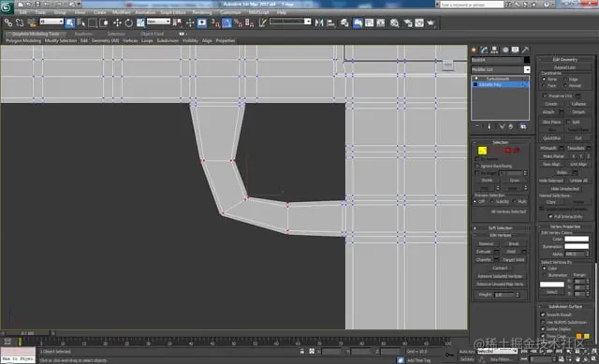Screen dimensions: 599x364
Task: Click the Align tool icon
Action: pyautogui.click(x=330, y=22)
